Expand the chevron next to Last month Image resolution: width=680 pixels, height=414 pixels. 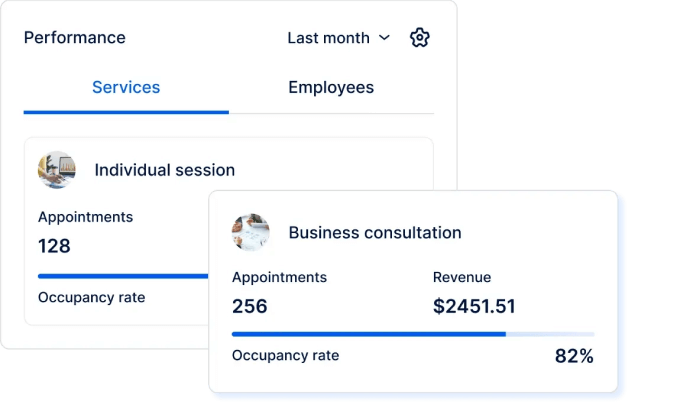point(384,38)
